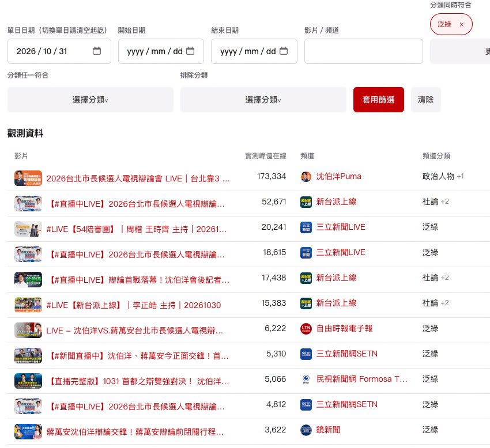Click peak value 173,334
This screenshot has height=448, width=490.
[x=272, y=176]
